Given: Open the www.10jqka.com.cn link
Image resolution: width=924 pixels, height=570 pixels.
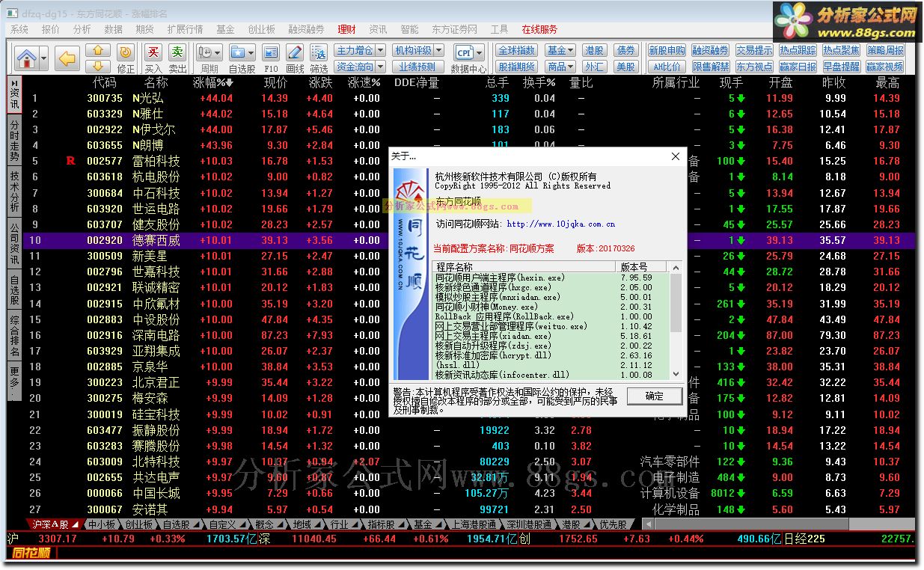Looking at the screenshot, I should point(560,224).
